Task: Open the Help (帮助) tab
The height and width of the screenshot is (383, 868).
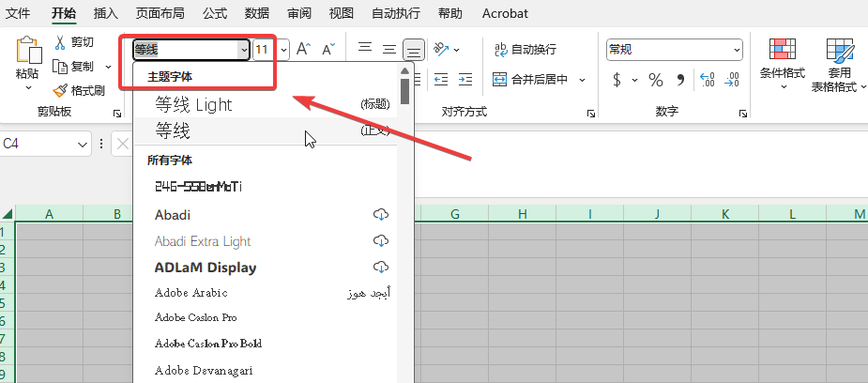Action: 450,13
